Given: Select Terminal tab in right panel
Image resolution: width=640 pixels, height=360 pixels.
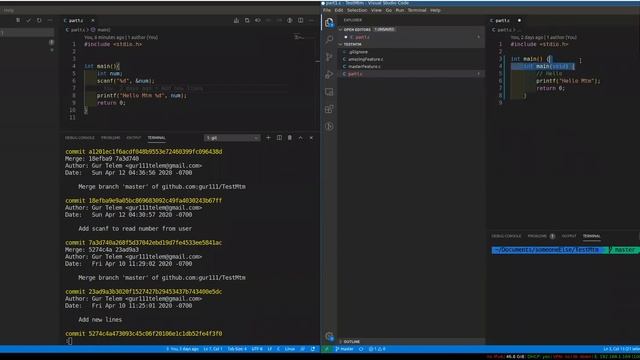Looking at the screenshot, I should 591,236.
